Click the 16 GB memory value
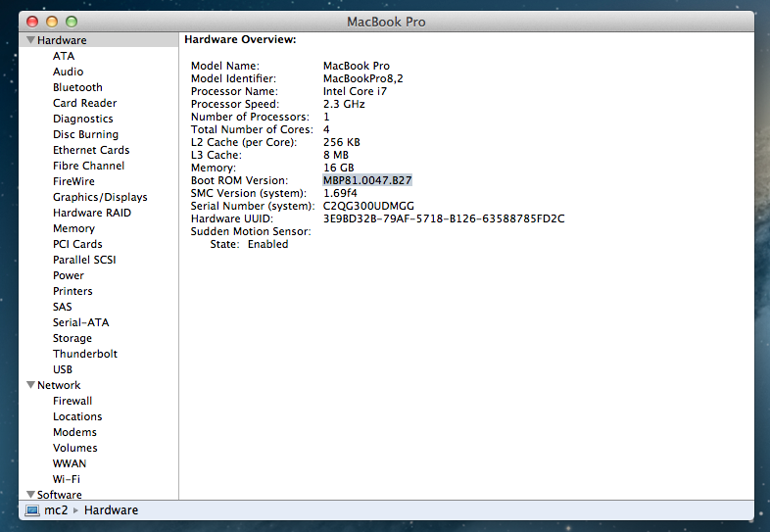The image size is (770, 532). coord(338,168)
